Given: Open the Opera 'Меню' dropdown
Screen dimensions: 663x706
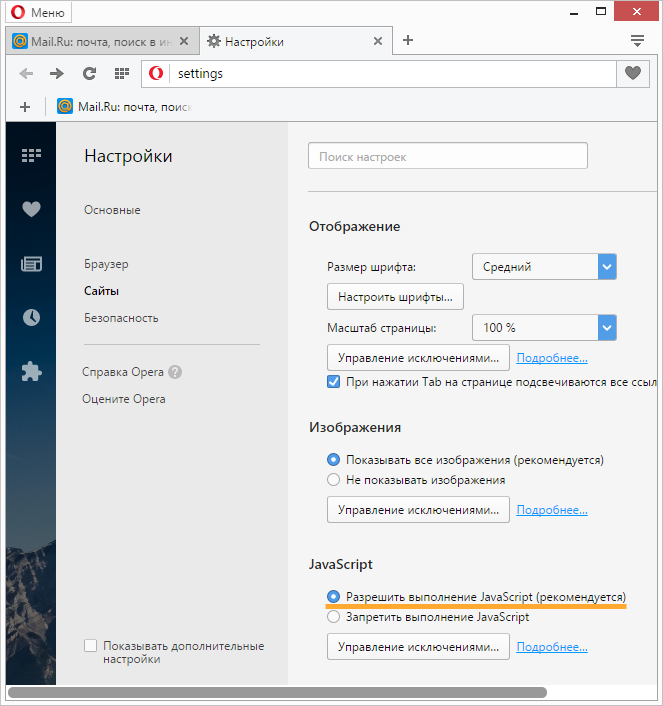Looking at the screenshot, I should click(37, 13).
